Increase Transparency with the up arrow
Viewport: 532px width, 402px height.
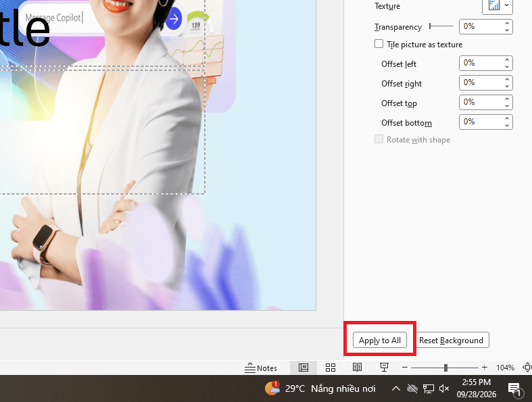[507, 23]
